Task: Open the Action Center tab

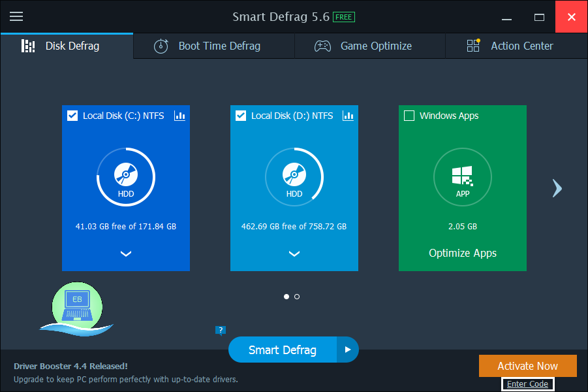Action: click(516, 46)
